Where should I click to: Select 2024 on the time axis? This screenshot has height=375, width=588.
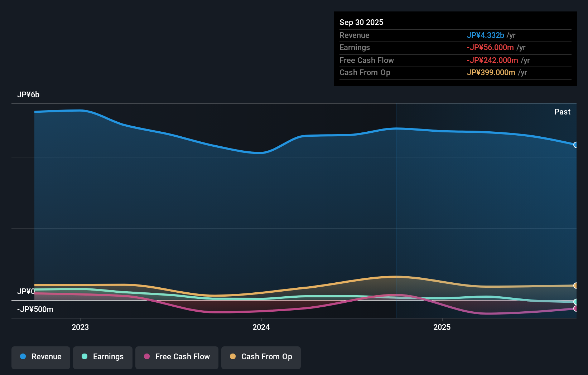coord(261,327)
